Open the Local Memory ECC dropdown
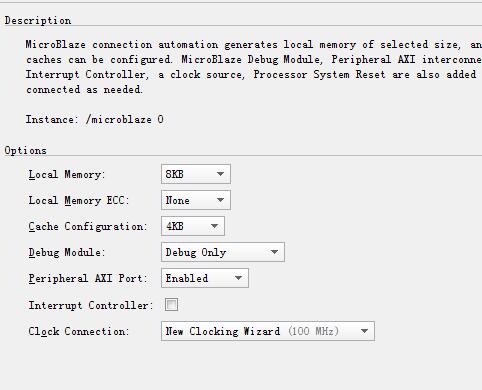 coord(196,200)
